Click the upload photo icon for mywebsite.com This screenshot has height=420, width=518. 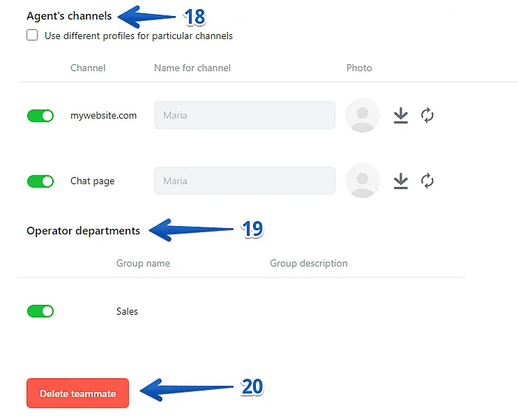[x=400, y=116]
